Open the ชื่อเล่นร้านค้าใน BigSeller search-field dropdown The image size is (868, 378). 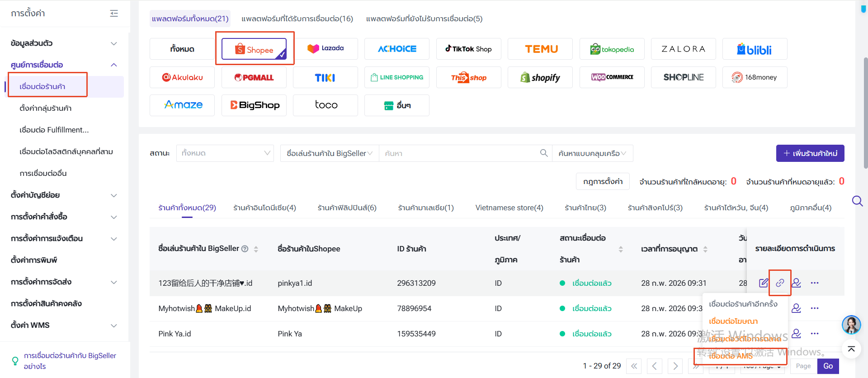pos(330,153)
